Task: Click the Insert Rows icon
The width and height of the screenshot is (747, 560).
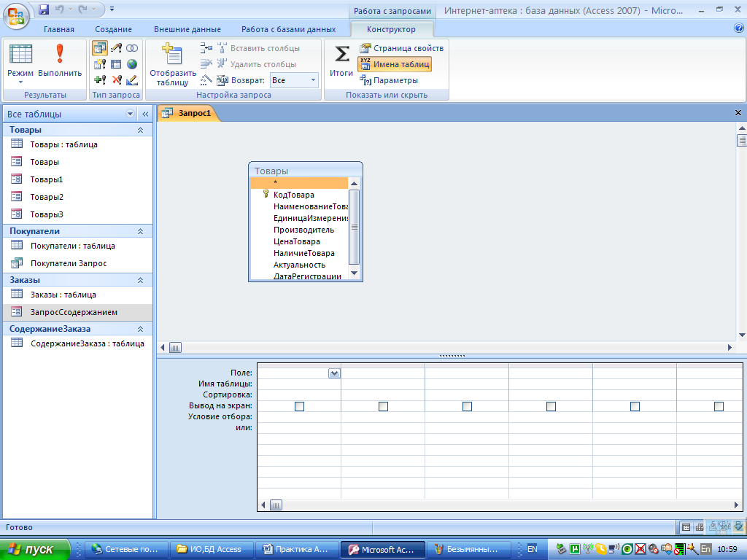Action: [x=206, y=47]
